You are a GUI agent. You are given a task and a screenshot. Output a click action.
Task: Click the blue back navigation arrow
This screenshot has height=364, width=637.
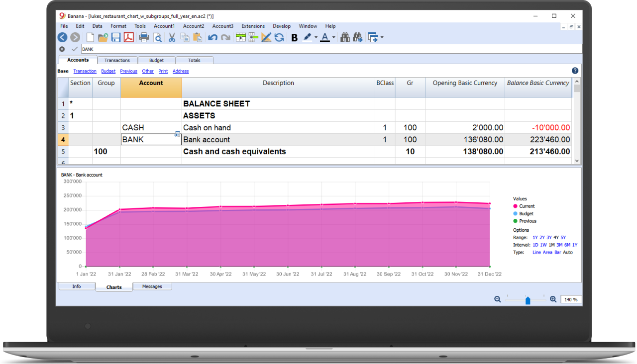(x=62, y=37)
